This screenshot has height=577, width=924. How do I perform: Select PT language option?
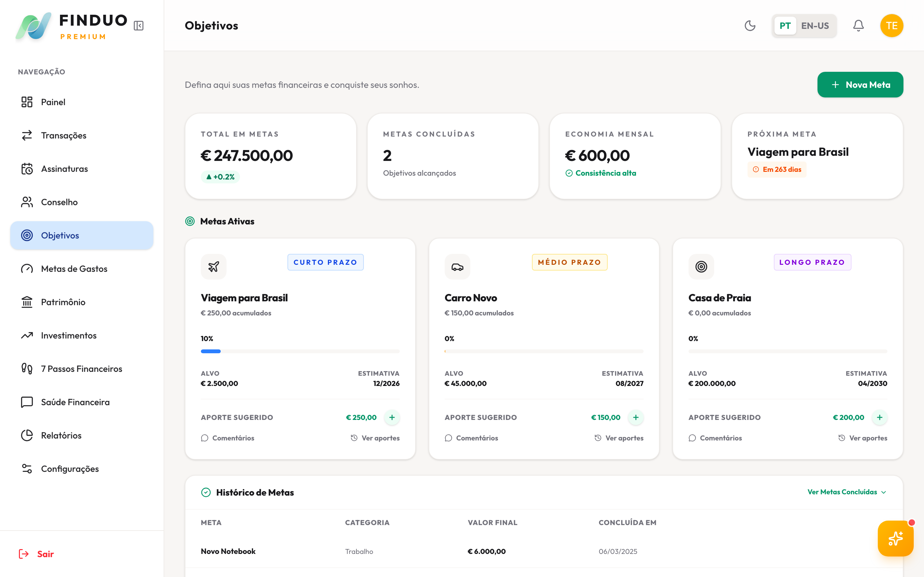click(785, 26)
